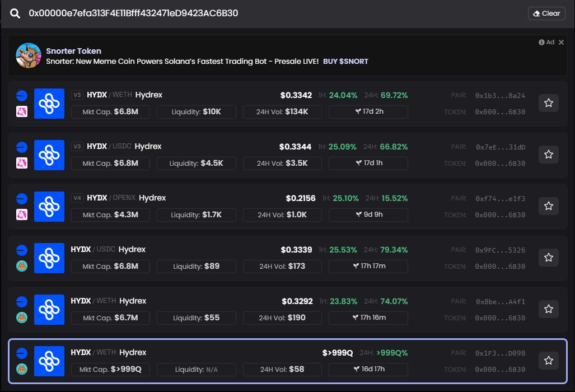The width and height of the screenshot is (575, 392).
Task: Click the pair age 17d 2h
Action: (x=368, y=111)
